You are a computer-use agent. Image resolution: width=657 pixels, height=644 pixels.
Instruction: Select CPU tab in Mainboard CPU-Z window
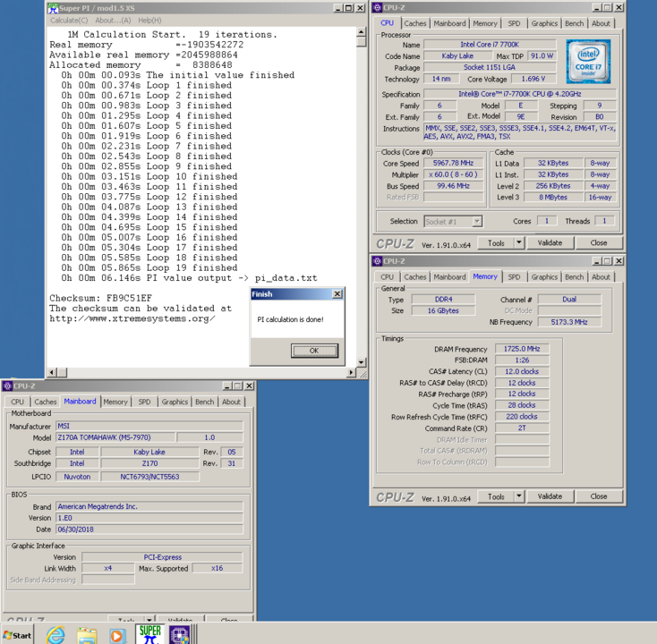coord(17,402)
